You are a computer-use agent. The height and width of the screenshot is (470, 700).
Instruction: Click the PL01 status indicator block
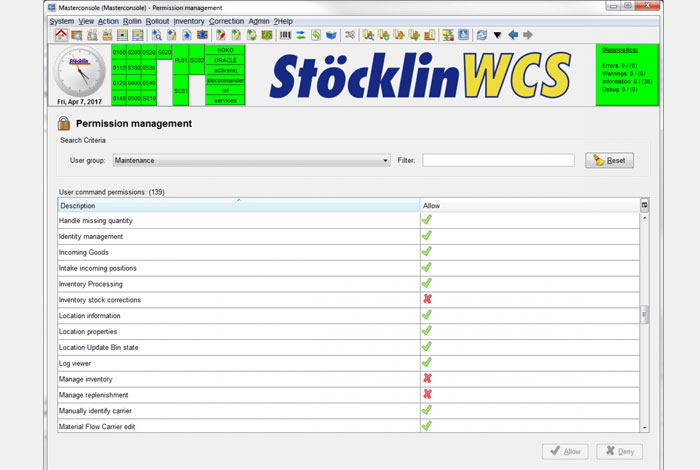pyautogui.click(x=181, y=60)
